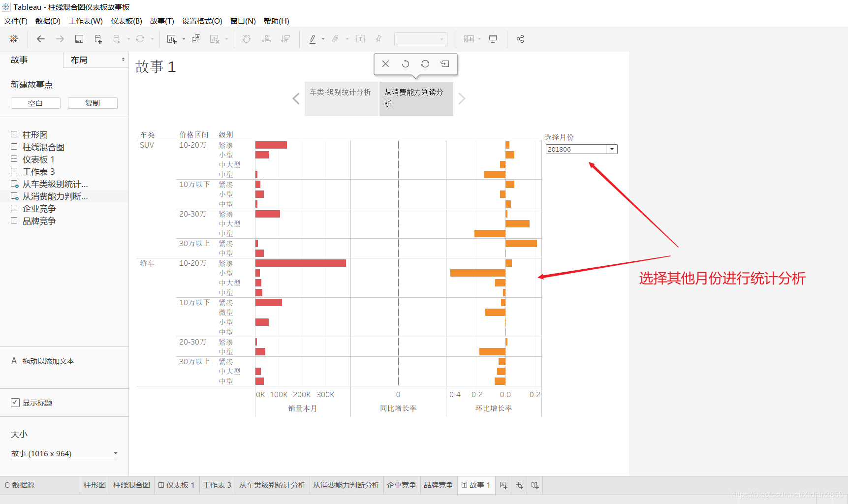Image resolution: width=848 pixels, height=504 pixels.
Task: Add a new data source icon
Action: tap(98, 39)
